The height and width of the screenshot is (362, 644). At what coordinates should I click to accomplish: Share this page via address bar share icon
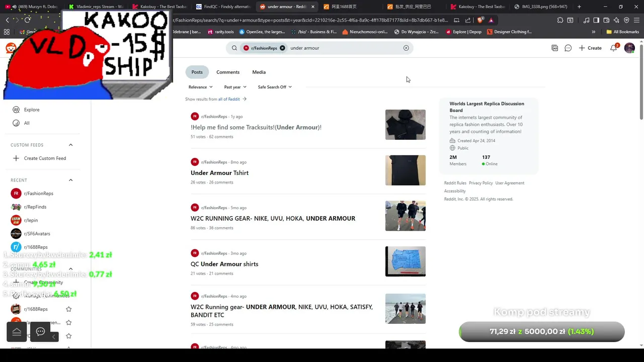coord(468,20)
